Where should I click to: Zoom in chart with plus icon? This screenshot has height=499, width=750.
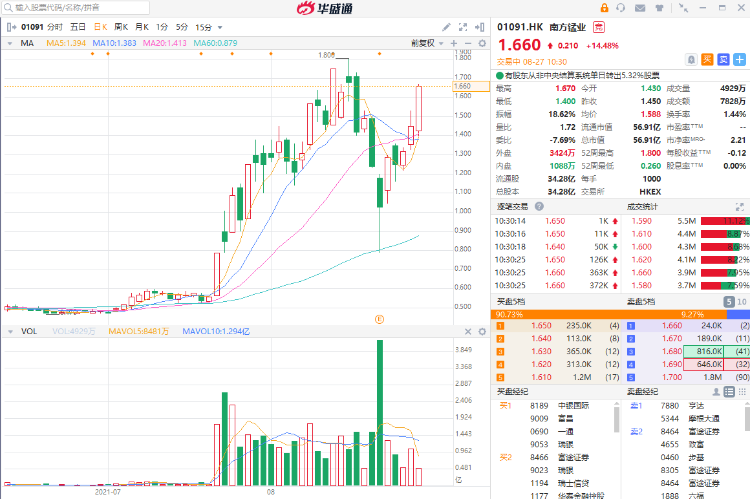453,43
